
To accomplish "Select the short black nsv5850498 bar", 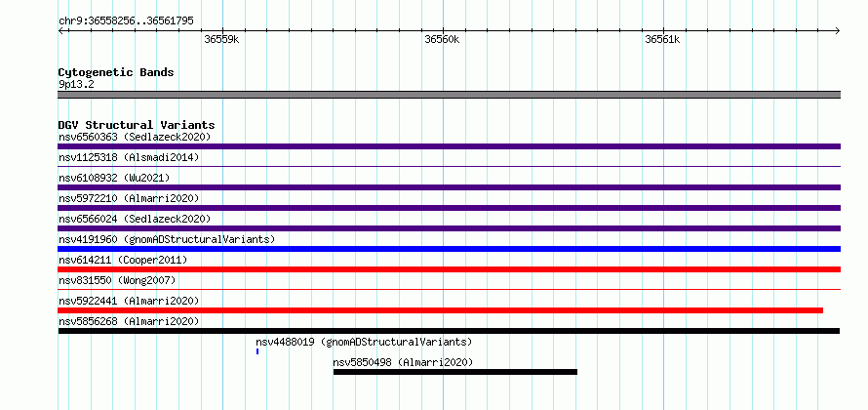I will tap(455, 372).
